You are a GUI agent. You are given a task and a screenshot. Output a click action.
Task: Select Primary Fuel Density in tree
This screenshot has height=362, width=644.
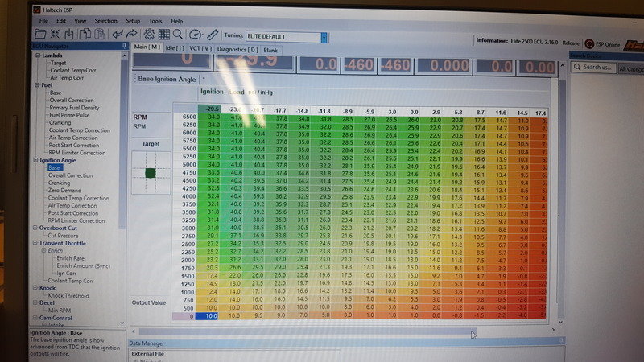[74, 108]
